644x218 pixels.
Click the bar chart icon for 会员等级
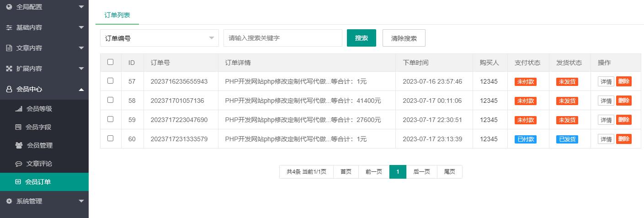click(19, 109)
